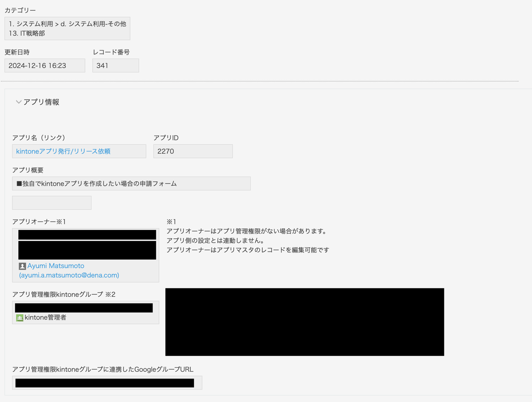This screenshot has height=402, width=532.
Task: Click the group icon beside kintone管理者
Action: (x=20, y=318)
